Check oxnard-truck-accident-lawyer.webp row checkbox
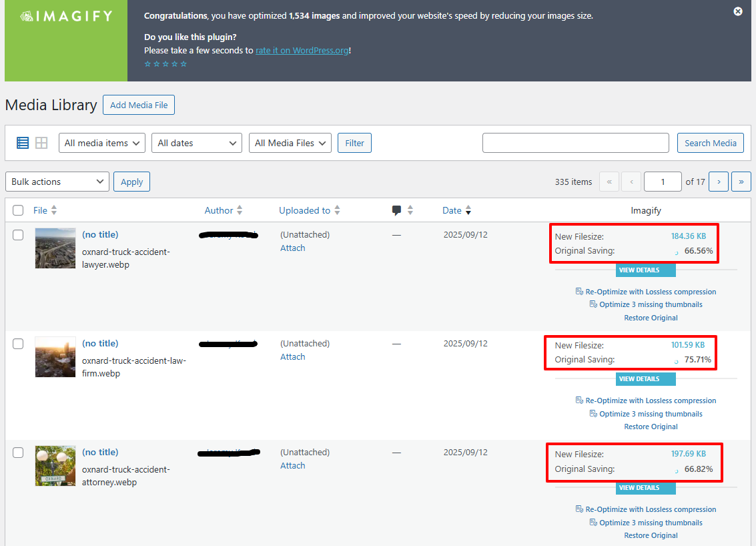Viewport: 756px width, 546px height. pyautogui.click(x=18, y=235)
